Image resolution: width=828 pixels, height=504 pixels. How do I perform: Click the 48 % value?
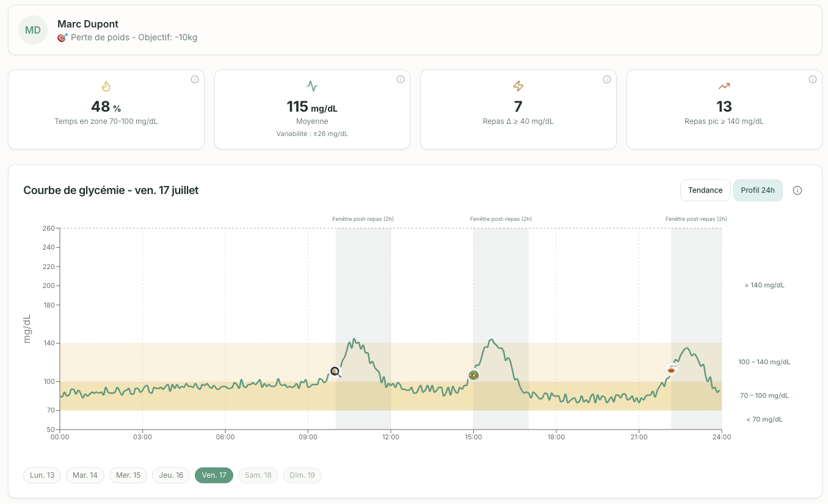pyautogui.click(x=106, y=107)
